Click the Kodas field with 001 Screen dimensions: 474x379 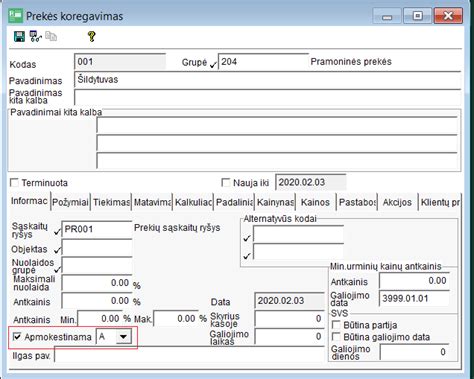click(120, 62)
